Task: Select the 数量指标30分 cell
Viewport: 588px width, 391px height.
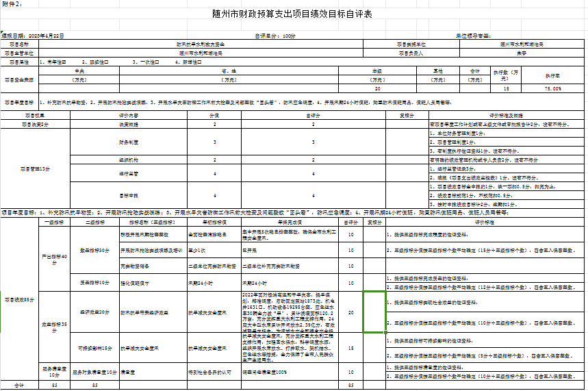Action: (95, 250)
